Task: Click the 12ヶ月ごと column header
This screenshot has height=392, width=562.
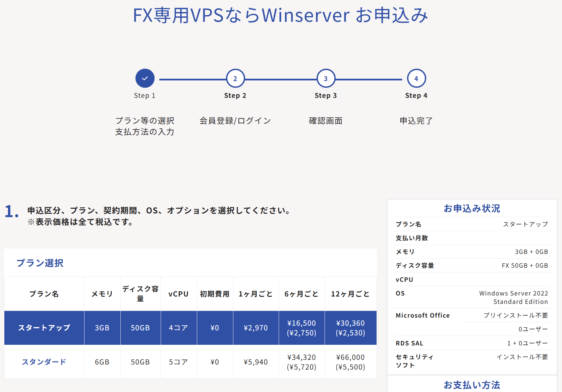Action: pos(350,294)
